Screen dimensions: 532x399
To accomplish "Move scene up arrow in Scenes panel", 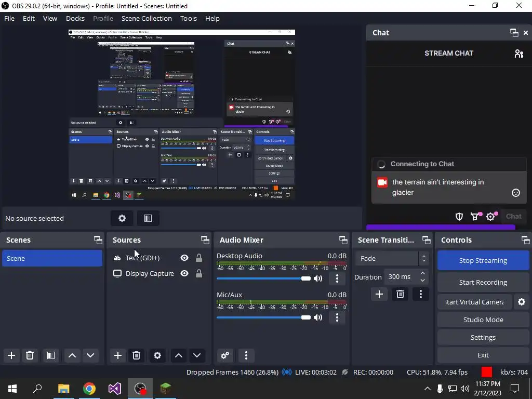I will point(72,355).
